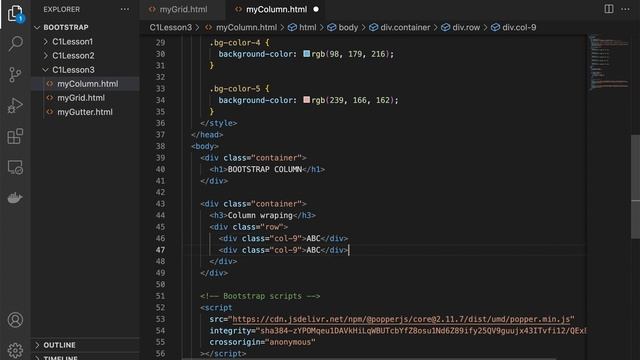The width and height of the screenshot is (640, 360).
Task: Click line number 39
Action: click(x=160, y=158)
